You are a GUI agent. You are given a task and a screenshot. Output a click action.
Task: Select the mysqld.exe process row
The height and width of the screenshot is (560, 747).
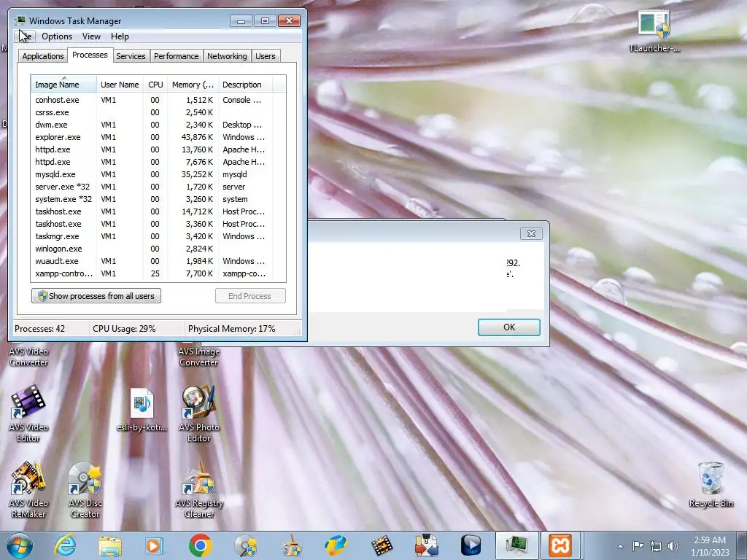(x=158, y=174)
